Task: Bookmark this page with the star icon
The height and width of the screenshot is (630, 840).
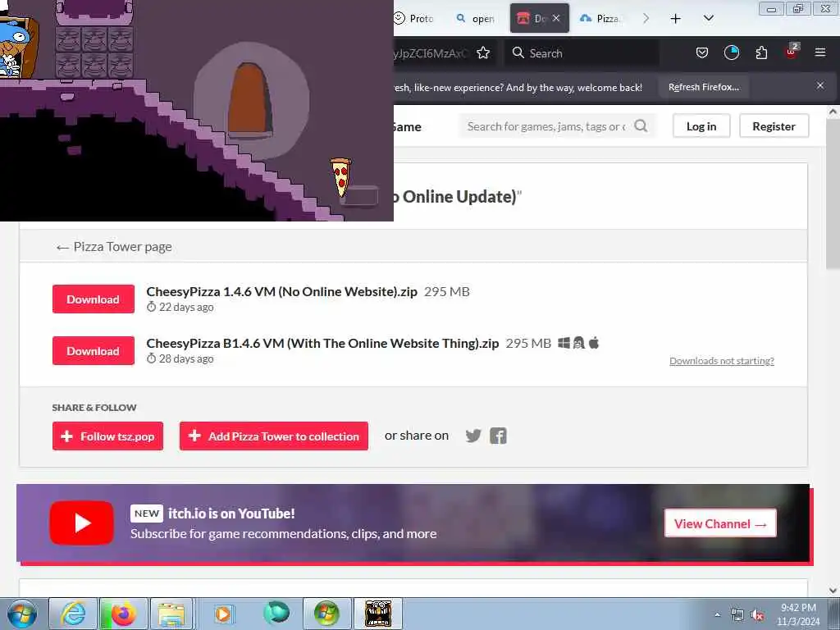Action: point(483,53)
